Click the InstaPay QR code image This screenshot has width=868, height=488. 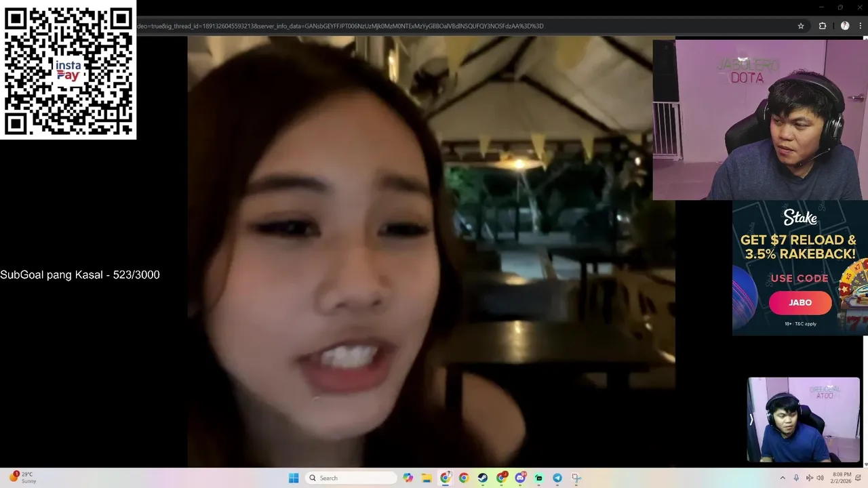(68, 70)
